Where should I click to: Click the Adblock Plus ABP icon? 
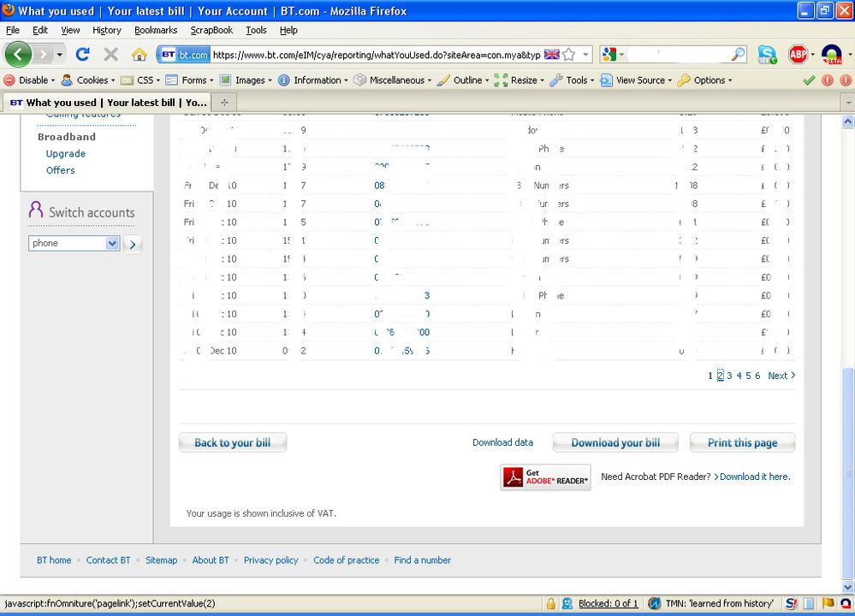[799, 55]
